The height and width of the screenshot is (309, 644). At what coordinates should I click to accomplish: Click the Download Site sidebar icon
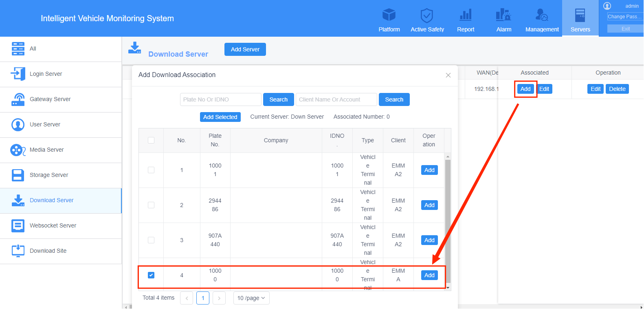pyautogui.click(x=18, y=251)
